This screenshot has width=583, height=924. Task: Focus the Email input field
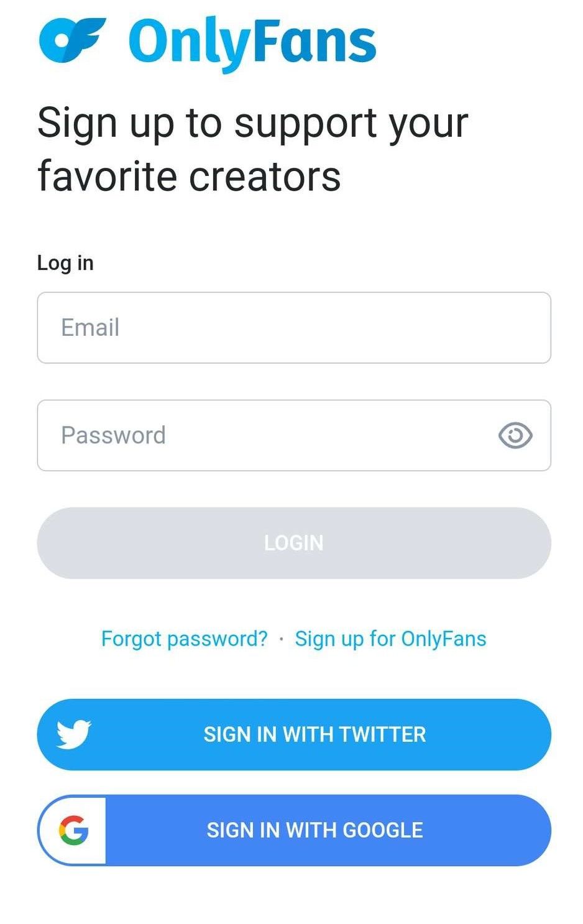pyautogui.click(x=294, y=328)
